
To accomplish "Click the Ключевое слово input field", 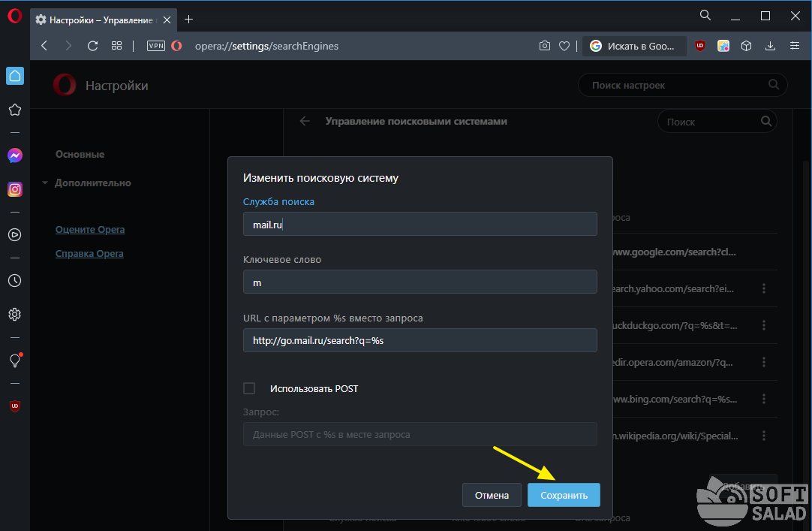I will tap(420, 282).
